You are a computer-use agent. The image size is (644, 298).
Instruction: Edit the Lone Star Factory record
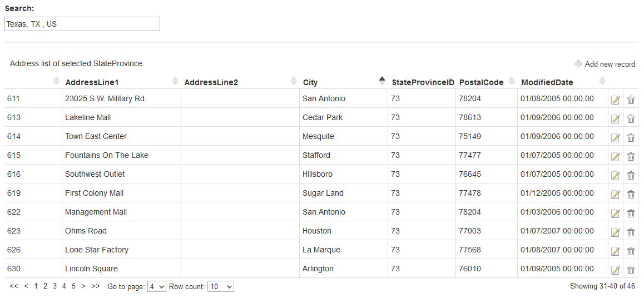[615, 251]
